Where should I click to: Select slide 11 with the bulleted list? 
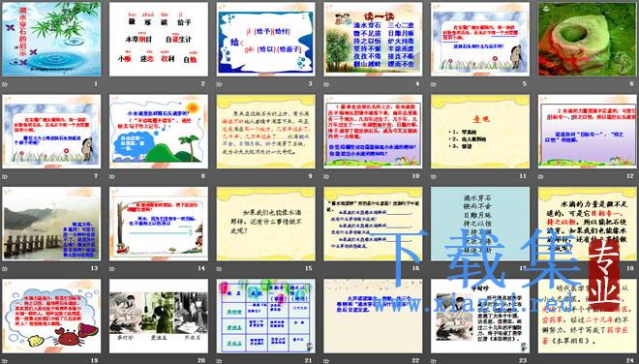(x=480, y=132)
